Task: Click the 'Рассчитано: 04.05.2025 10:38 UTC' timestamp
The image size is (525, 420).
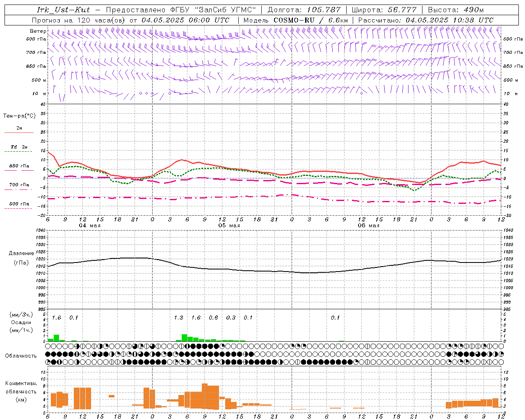Action: [x=426, y=20]
